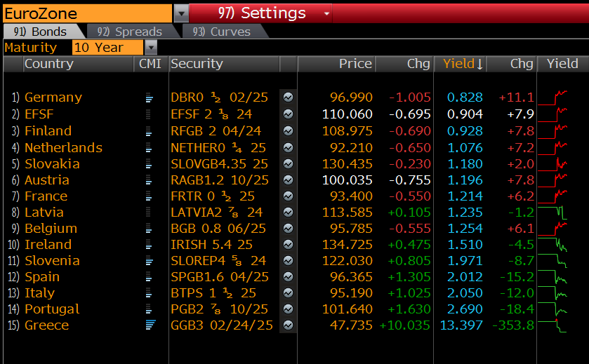Image resolution: width=589 pixels, height=364 pixels.
Task: Open the chart icon for Greece GGB bond
Action: 288,325
